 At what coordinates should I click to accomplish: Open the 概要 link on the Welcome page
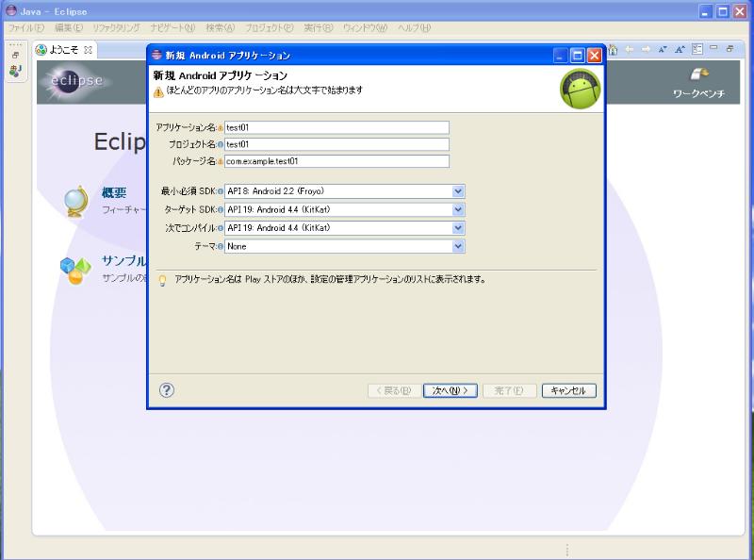click(x=114, y=193)
